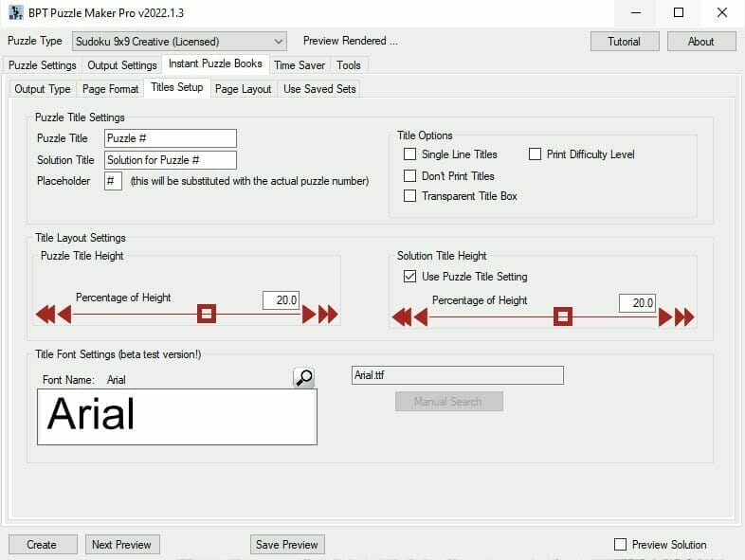Click the Next Preview button
The width and height of the screenshot is (745, 560).
pos(122,544)
